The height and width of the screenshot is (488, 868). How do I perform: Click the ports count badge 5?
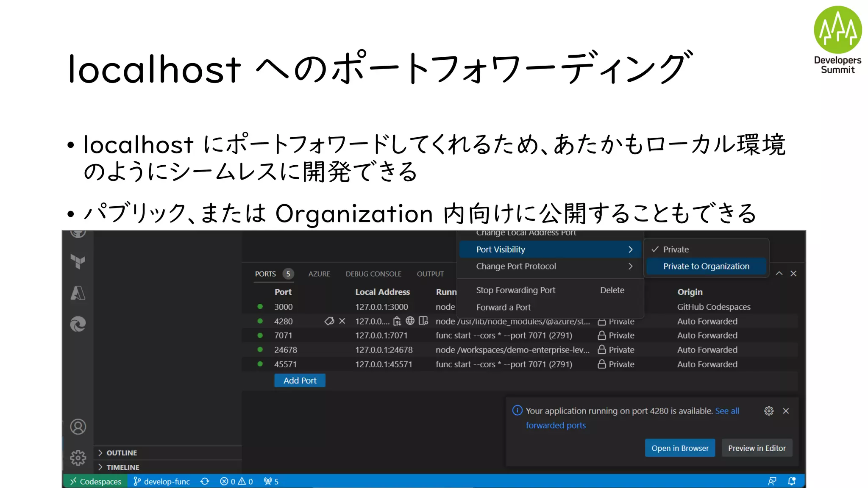pyautogui.click(x=288, y=274)
